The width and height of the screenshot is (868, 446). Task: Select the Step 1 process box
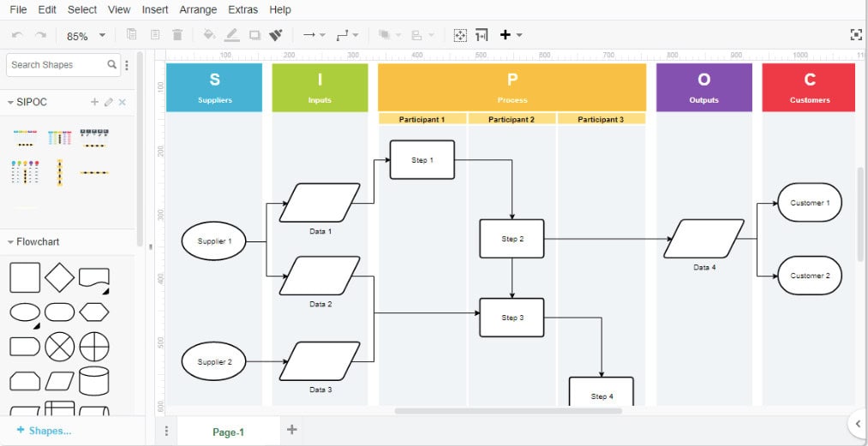(422, 160)
